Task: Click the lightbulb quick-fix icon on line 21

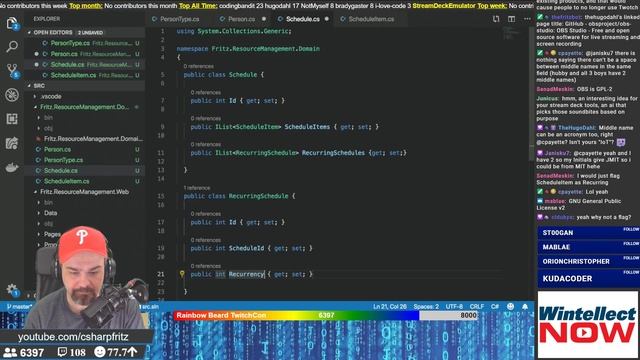Action: point(182,274)
